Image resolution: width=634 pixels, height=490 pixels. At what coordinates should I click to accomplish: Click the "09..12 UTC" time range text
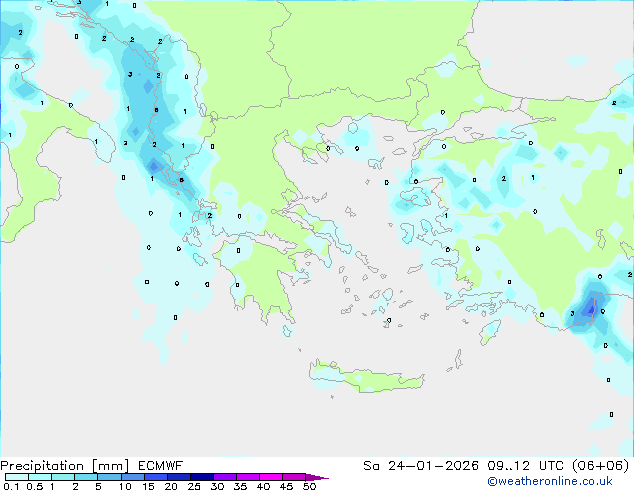point(527,466)
